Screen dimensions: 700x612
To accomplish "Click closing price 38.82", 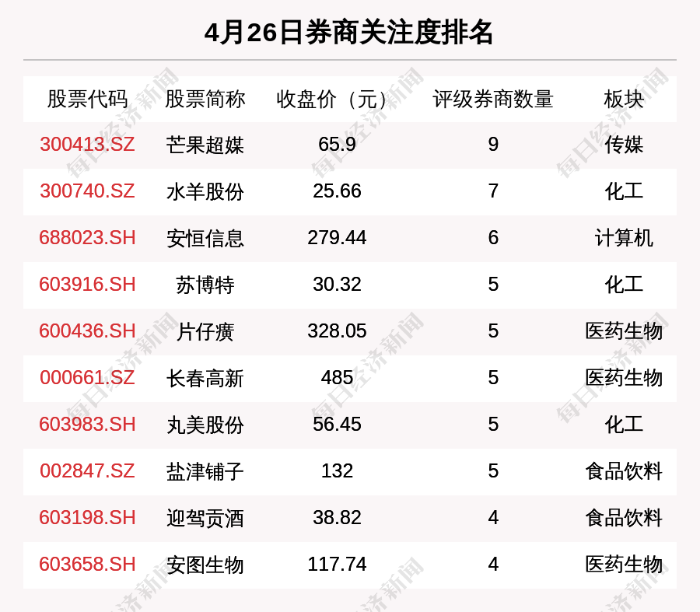I will (x=337, y=518).
